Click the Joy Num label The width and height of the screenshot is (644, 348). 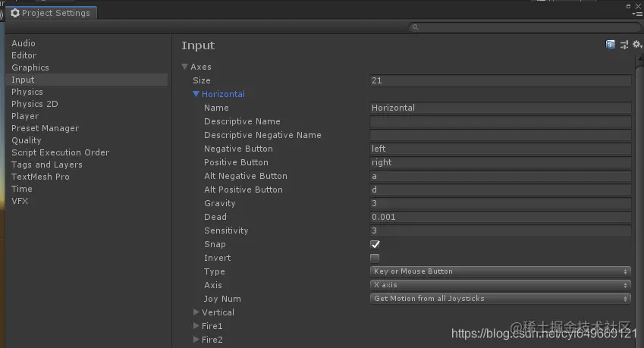tap(222, 299)
